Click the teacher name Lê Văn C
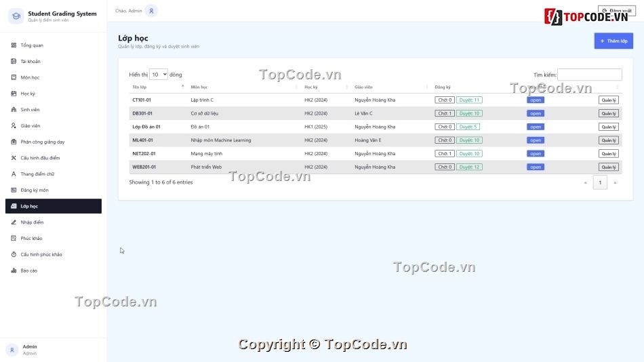Screen dimensions: 644x362 363,113
